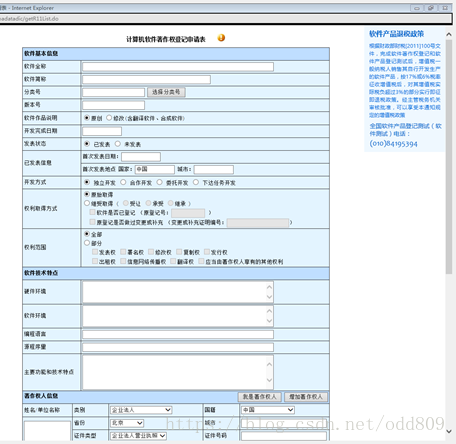Click into the 源程序量 input field
The image size is (456, 444).
tap(178, 347)
